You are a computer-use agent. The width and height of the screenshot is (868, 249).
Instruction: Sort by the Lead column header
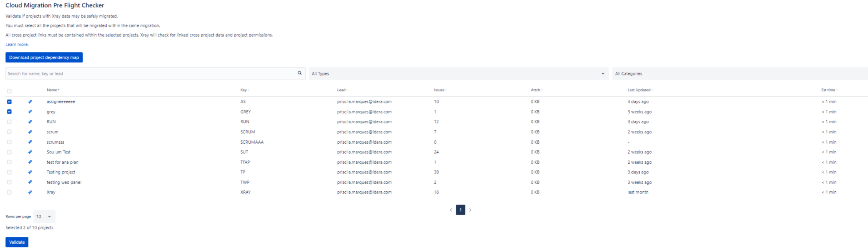(342, 90)
